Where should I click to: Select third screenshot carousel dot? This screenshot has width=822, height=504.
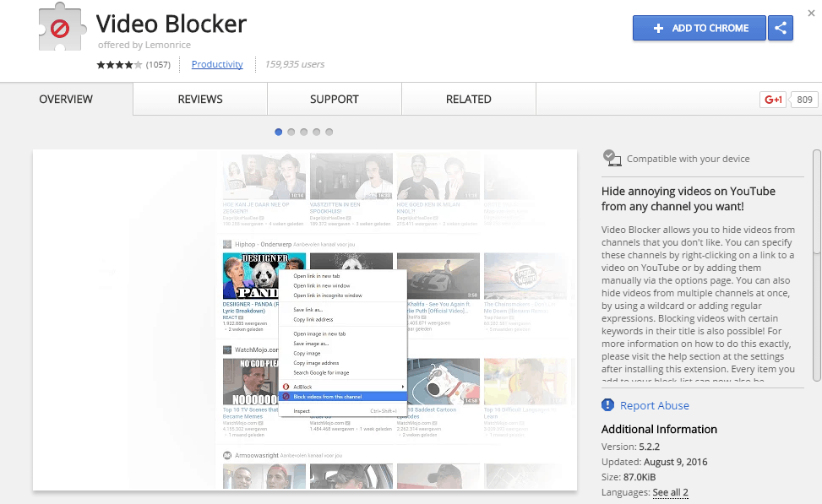tap(303, 132)
